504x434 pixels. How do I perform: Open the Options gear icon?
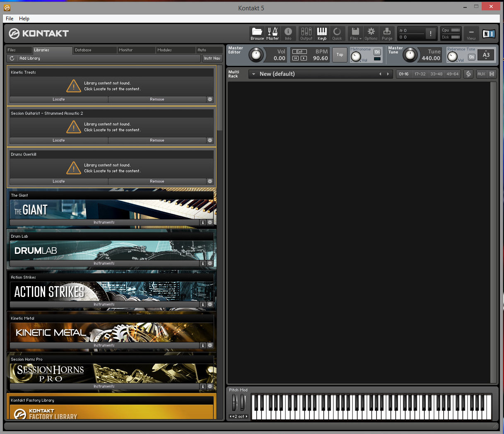371,33
